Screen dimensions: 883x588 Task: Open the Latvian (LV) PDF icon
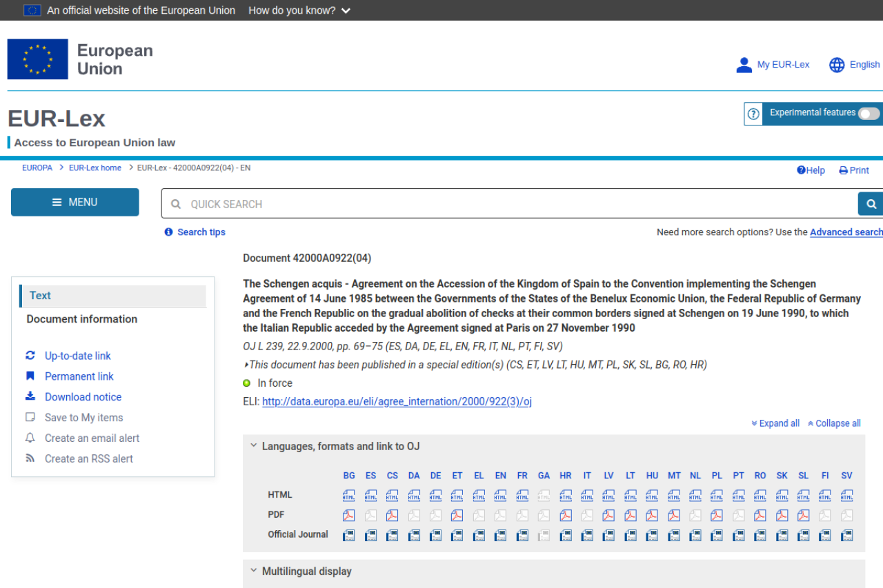click(608, 515)
